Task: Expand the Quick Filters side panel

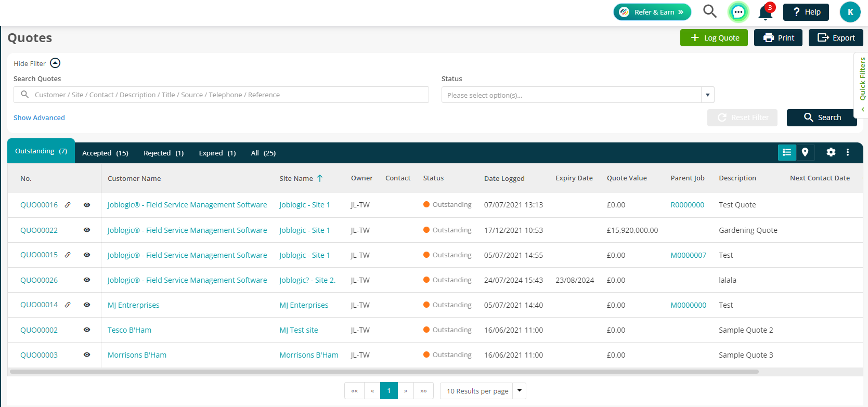Action: (x=862, y=85)
